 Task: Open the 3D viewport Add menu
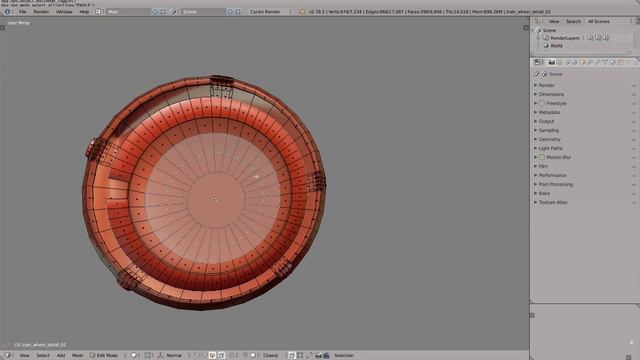coord(61,356)
